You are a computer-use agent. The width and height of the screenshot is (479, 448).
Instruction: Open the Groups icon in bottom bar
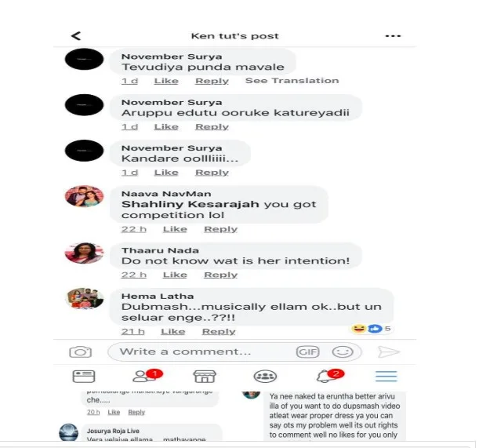265,377
